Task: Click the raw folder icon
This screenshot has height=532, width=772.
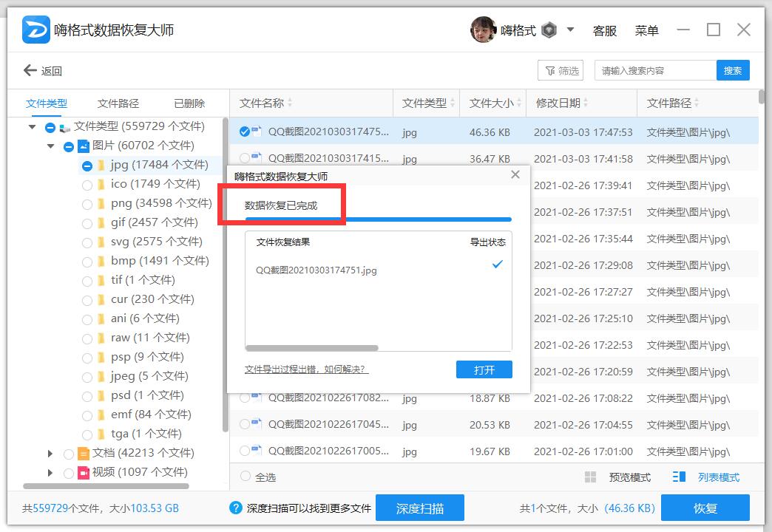Action: (101, 338)
